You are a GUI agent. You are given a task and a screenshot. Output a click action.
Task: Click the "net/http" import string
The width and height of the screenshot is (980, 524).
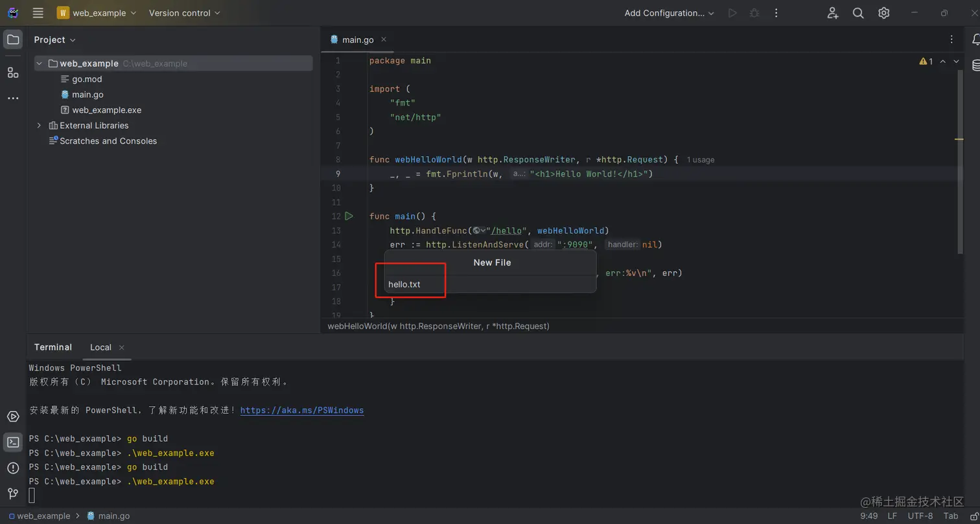pyautogui.click(x=415, y=117)
